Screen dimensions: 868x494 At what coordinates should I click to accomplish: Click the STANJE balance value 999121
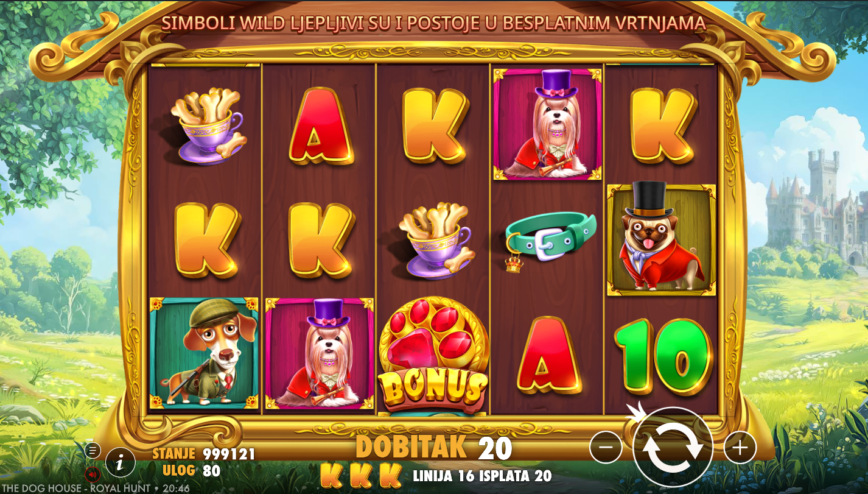[229, 454]
